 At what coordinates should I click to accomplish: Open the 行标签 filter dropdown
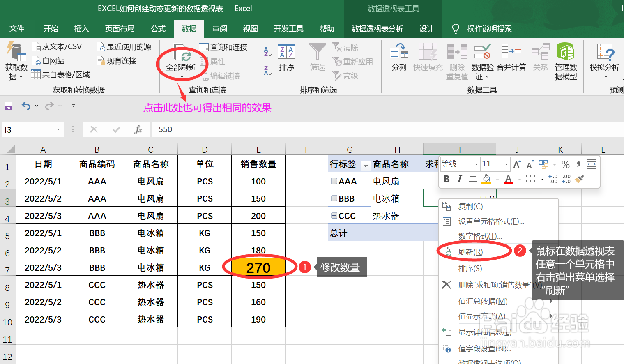tap(365, 166)
